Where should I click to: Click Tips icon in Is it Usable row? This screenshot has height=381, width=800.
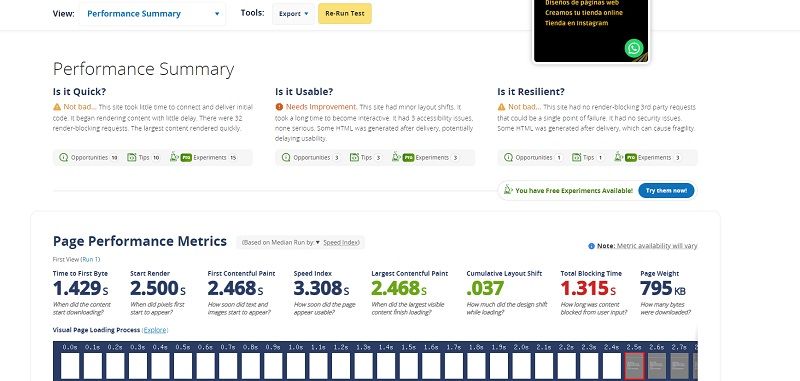(x=354, y=158)
